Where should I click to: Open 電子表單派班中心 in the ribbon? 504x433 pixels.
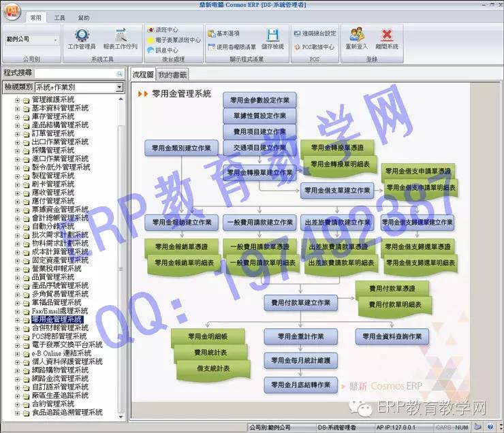click(174, 40)
